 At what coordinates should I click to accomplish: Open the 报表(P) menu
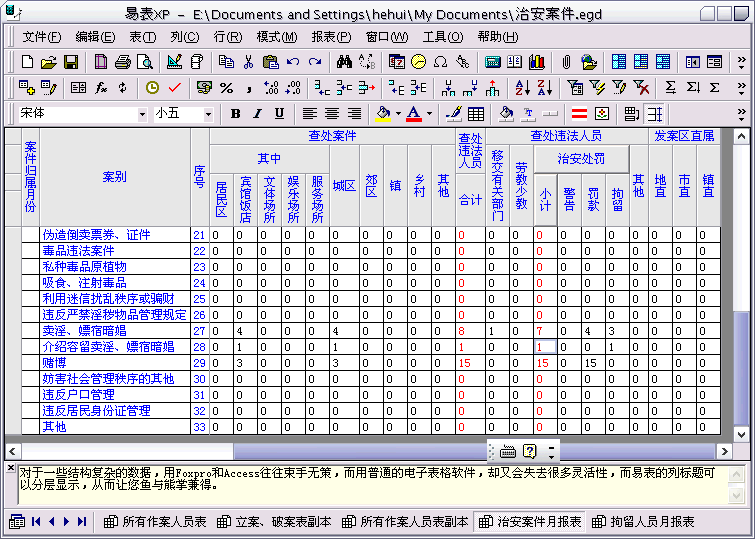[330, 37]
